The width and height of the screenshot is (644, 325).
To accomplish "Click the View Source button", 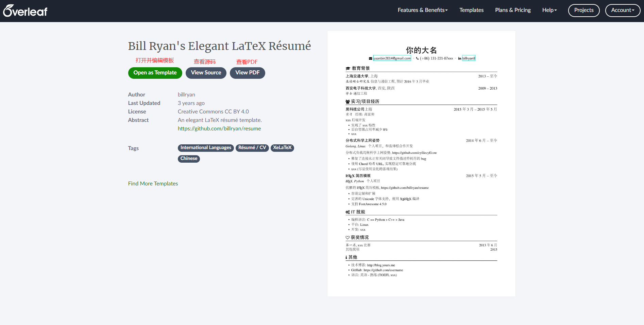I will coord(206,73).
